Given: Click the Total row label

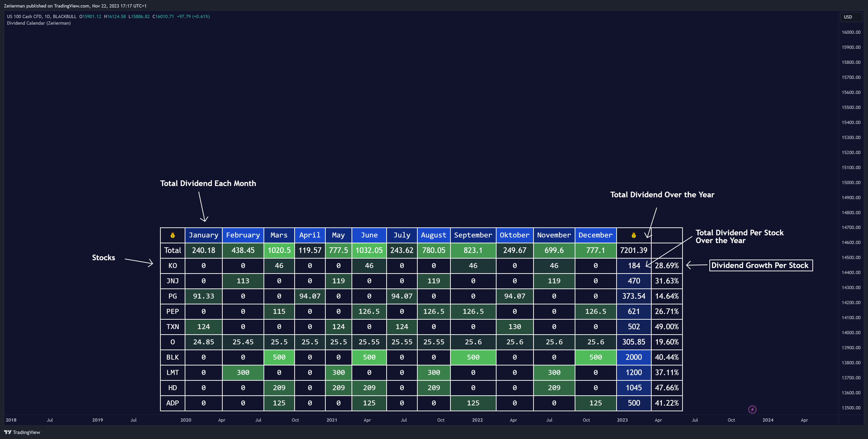Looking at the screenshot, I should pyautogui.click(x=172, y=250).
